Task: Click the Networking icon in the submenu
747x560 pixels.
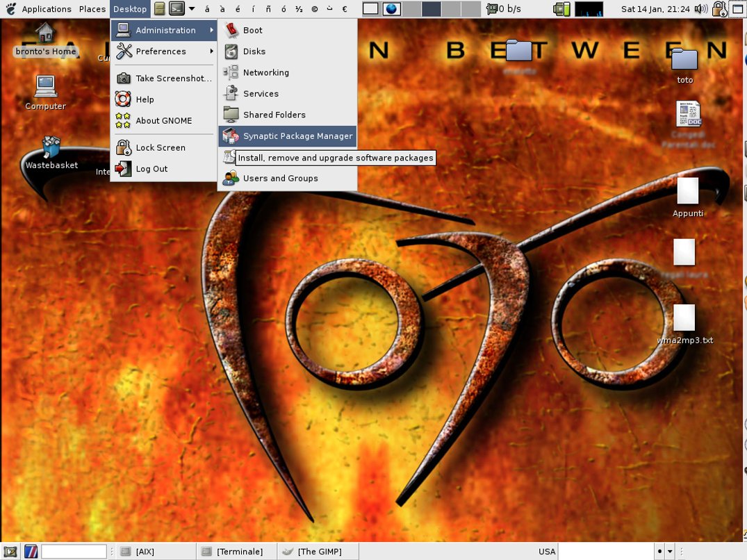Action: coord(231,72)
